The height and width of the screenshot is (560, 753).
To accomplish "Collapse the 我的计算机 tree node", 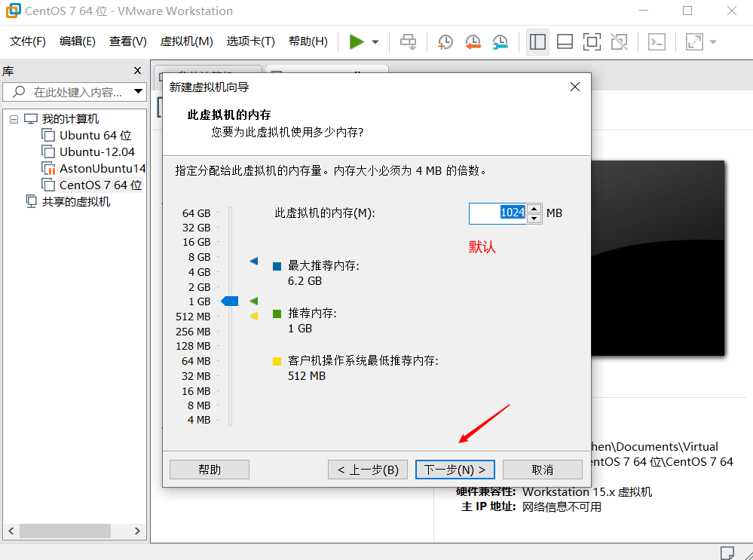I will point(14,119).
